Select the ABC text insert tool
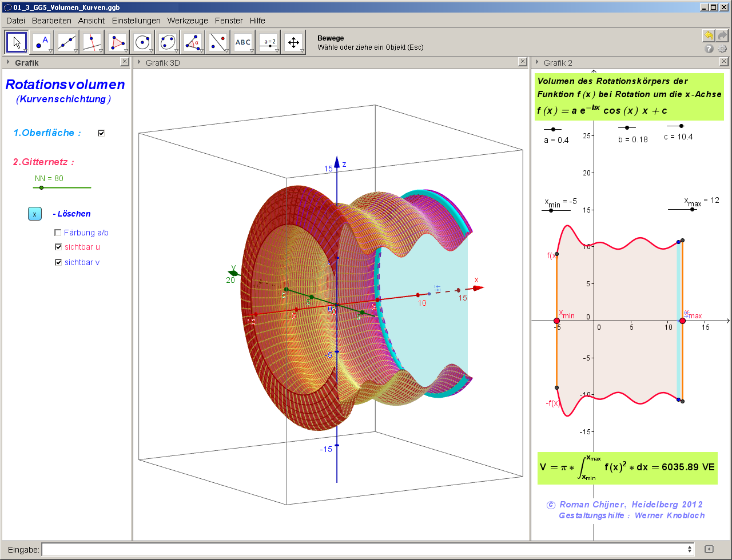 tap(243, 42)
